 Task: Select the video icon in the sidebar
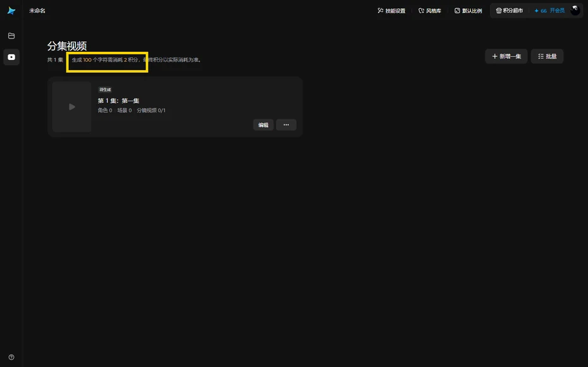11,57
